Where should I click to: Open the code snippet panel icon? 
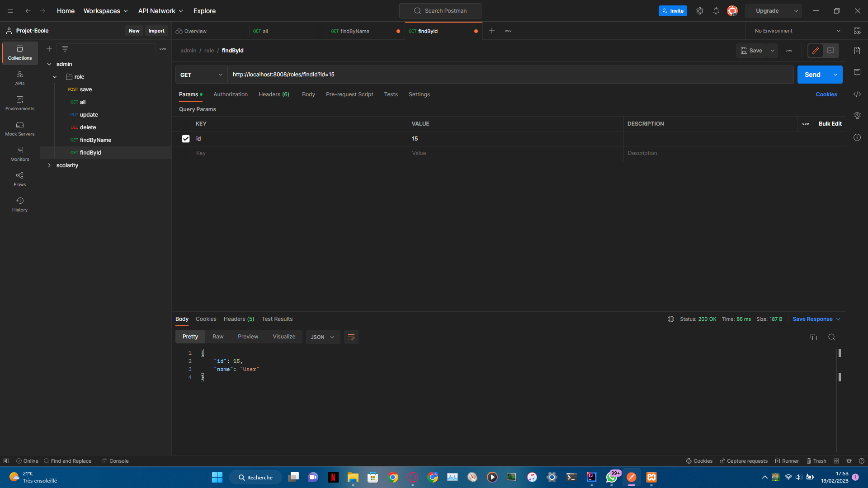[857, 94]
